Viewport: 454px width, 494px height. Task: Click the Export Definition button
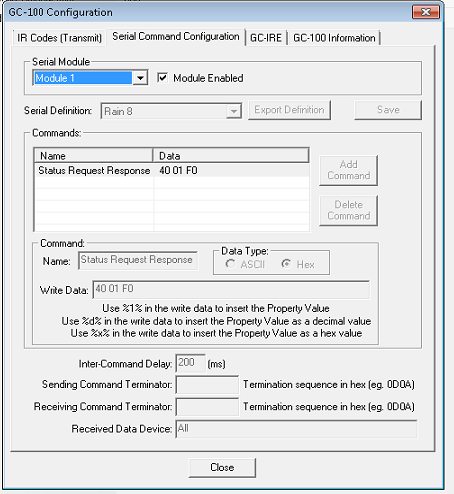[289, 110]
